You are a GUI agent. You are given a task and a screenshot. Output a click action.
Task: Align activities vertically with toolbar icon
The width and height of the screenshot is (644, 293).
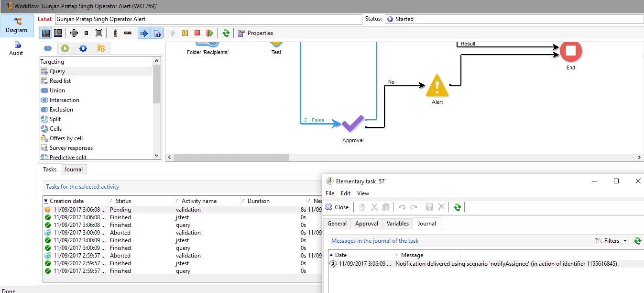[115, 33]
